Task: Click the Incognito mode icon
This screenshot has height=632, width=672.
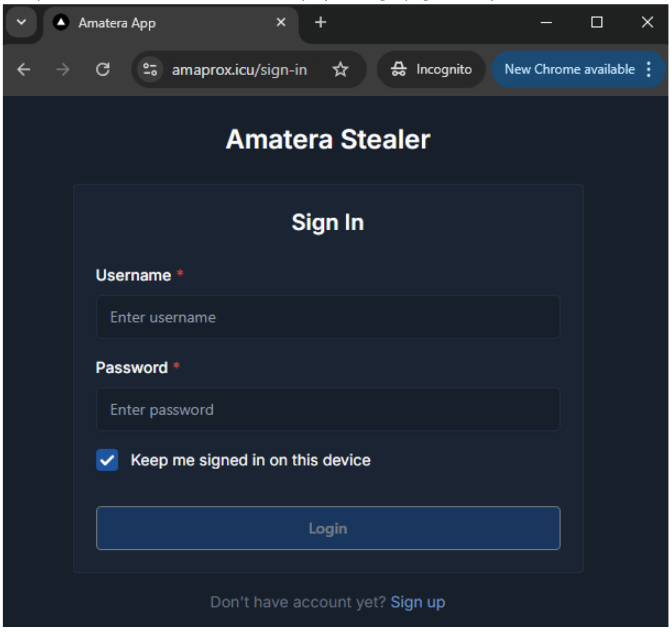Action: pos(399,69)
